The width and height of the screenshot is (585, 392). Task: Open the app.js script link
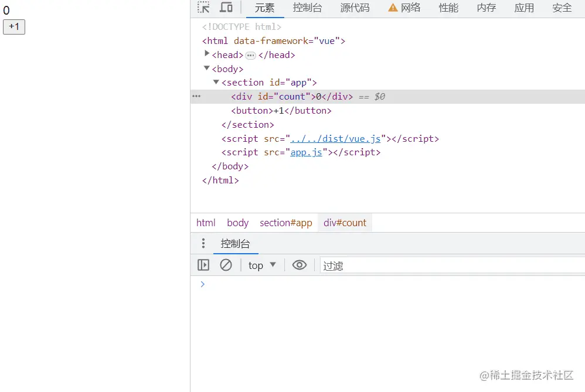(307, 152)
